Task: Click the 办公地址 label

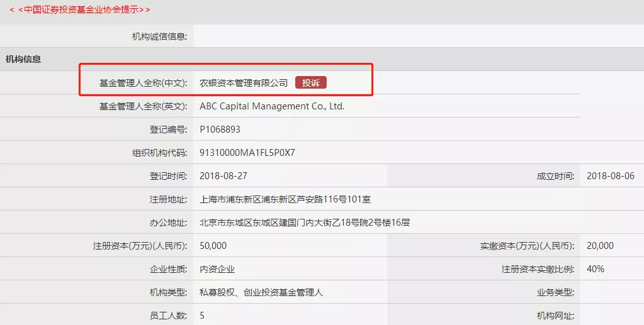Action: click(x=168, y=223)
